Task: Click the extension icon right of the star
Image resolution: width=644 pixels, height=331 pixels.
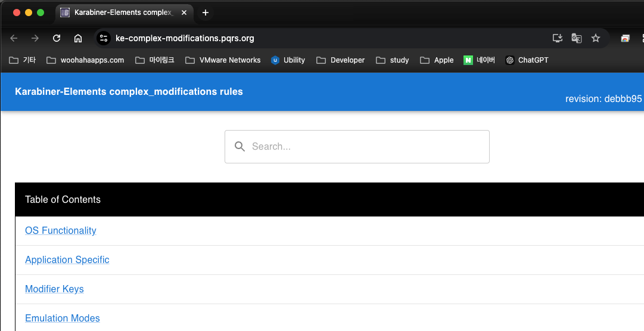Action: (625, 38)
